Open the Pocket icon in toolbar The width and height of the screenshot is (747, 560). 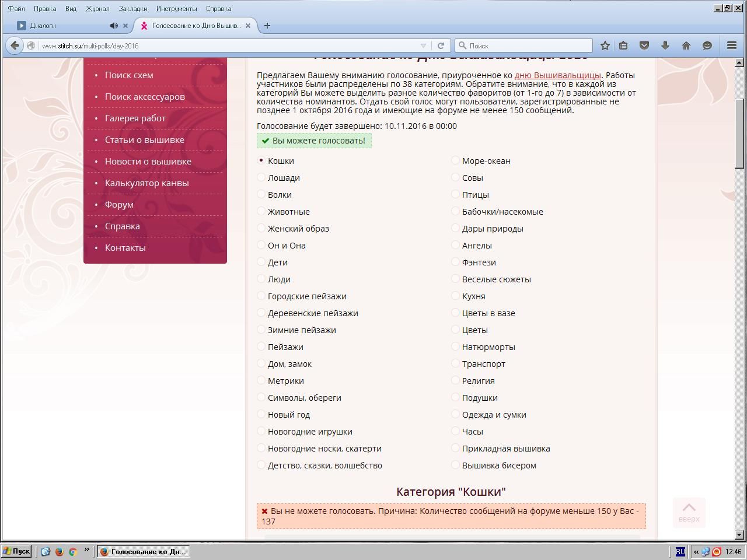[644, 45]
